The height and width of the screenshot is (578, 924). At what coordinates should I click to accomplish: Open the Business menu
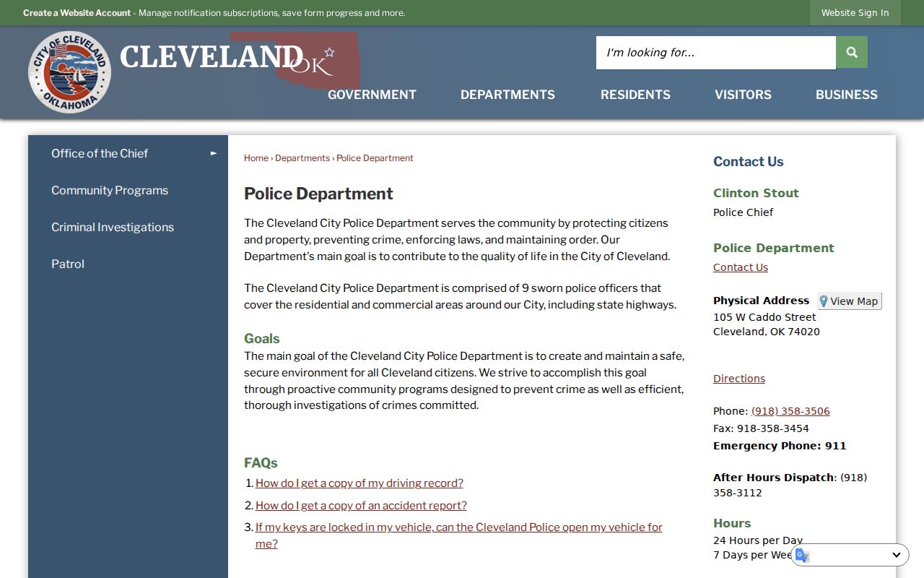(x=847, y=95)
